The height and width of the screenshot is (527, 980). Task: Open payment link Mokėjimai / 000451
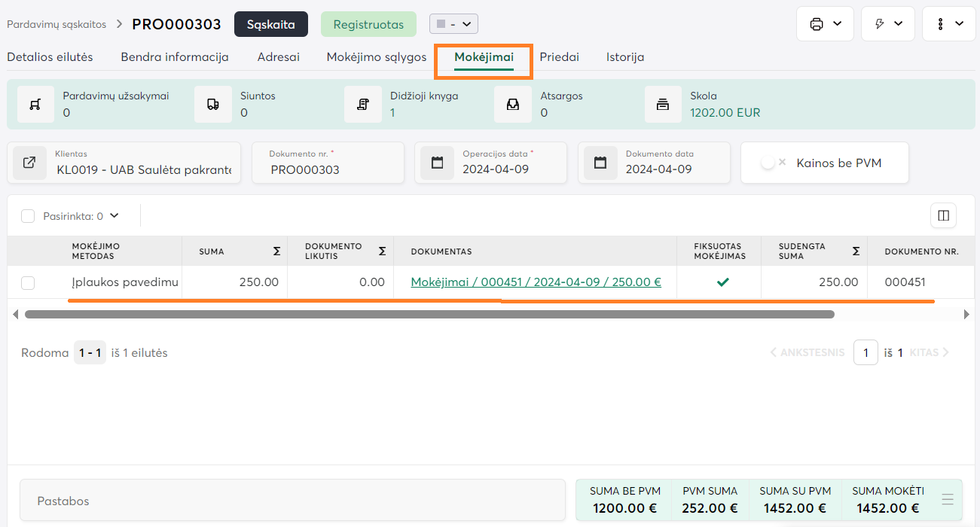point(536,282)
